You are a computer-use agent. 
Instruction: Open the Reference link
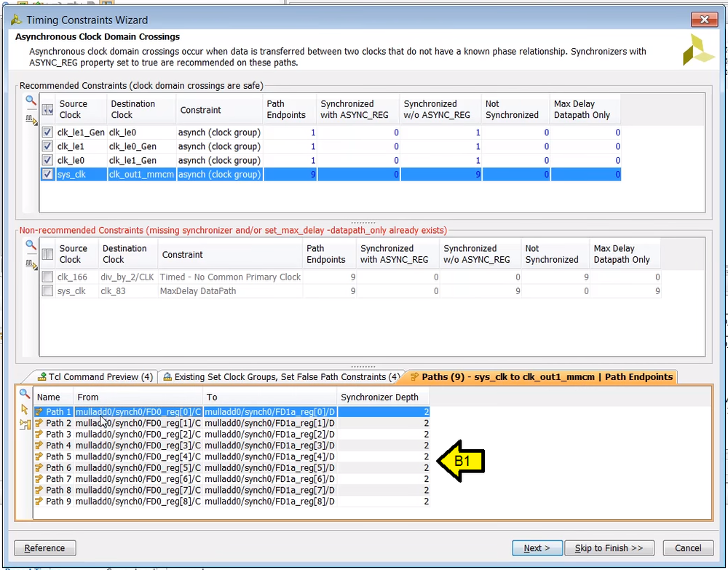coord(44,547)
